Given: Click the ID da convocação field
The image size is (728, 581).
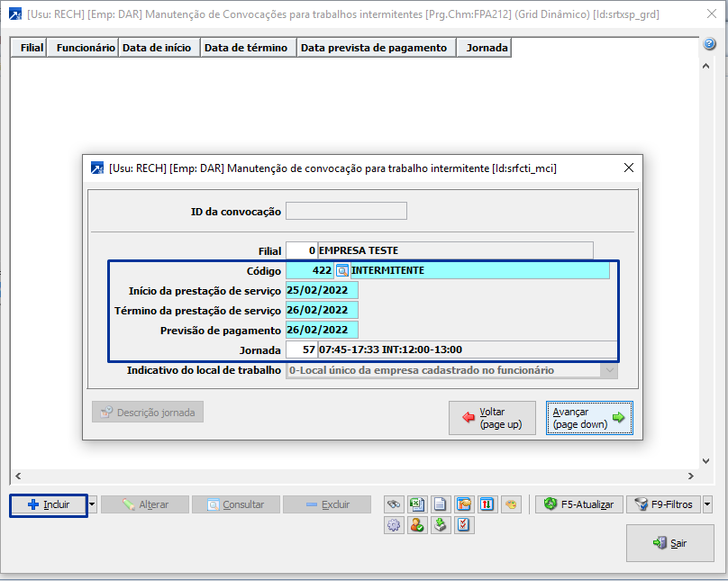Looking at the screenshot, I should pyautogui.click(x=346, y=211).
